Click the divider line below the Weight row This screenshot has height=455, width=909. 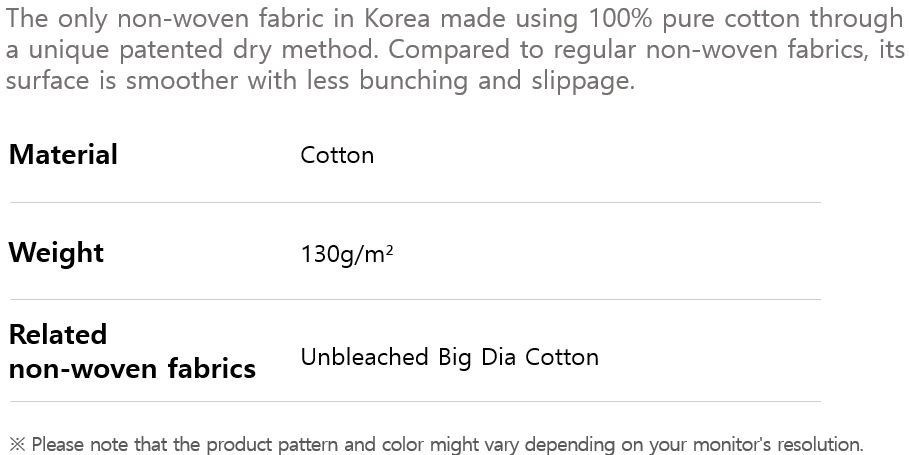(415, 300)
